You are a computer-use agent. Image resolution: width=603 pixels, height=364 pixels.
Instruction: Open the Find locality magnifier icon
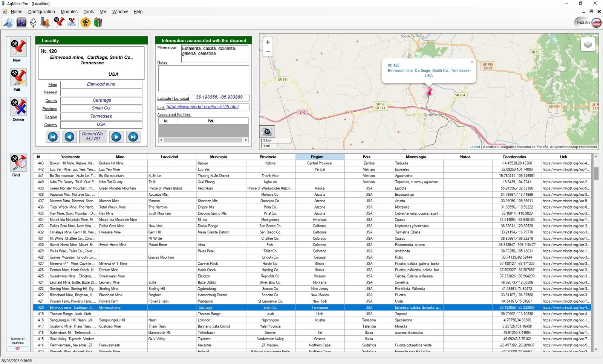[x=18, y=163]
